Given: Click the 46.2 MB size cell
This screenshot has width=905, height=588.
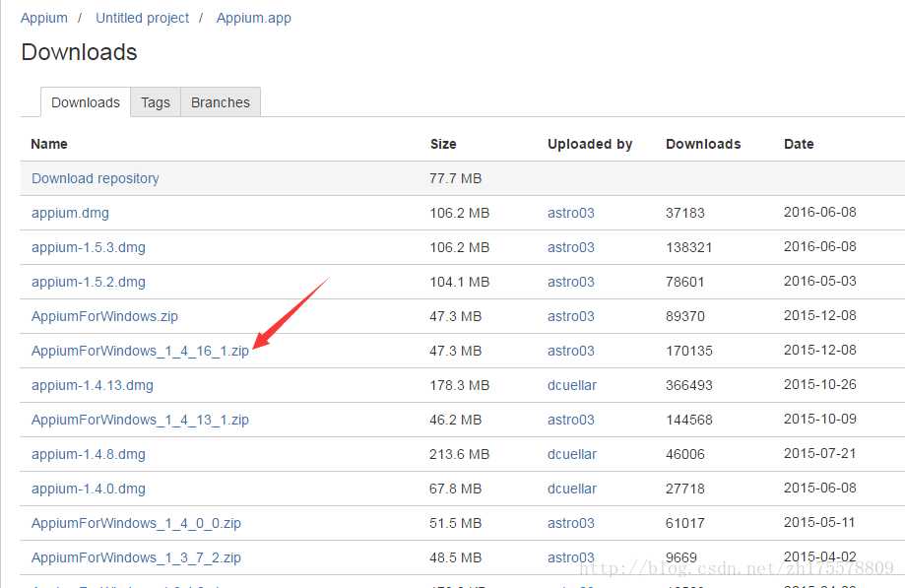Looking at the screenshot, I should click(x=455, y=420).
